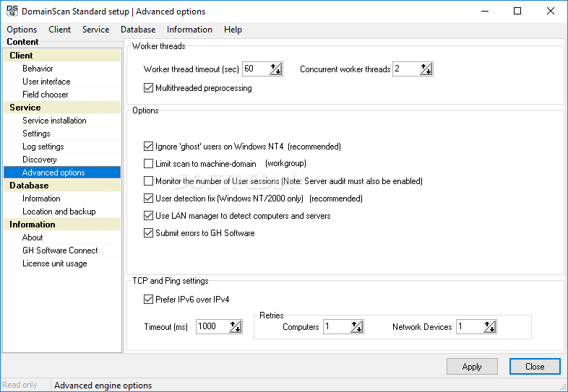
Task: Open the Help menu
Action: pyautogui.click(x=233, y=30)
